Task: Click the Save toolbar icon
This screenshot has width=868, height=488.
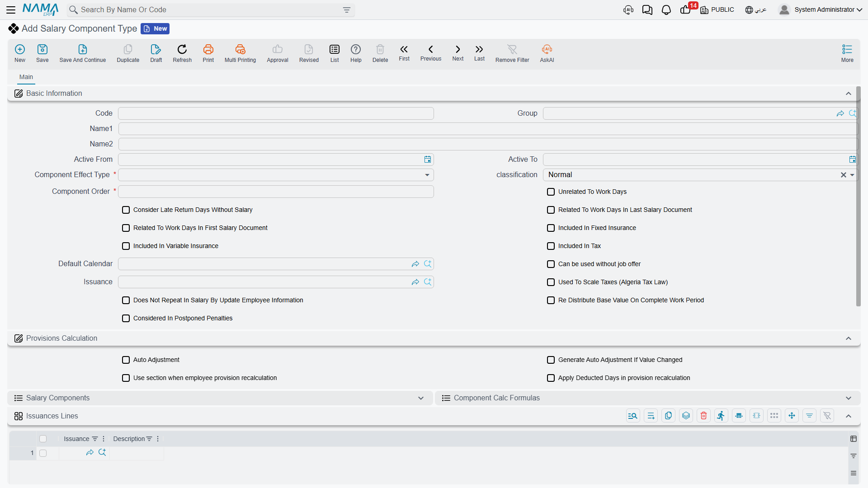Action: [x=42, y=53]
